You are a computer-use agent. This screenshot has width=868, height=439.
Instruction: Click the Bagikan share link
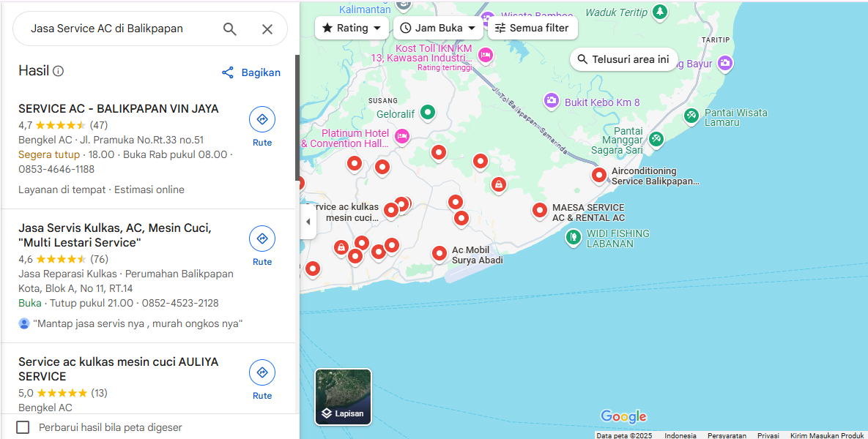tap(251, 72)
